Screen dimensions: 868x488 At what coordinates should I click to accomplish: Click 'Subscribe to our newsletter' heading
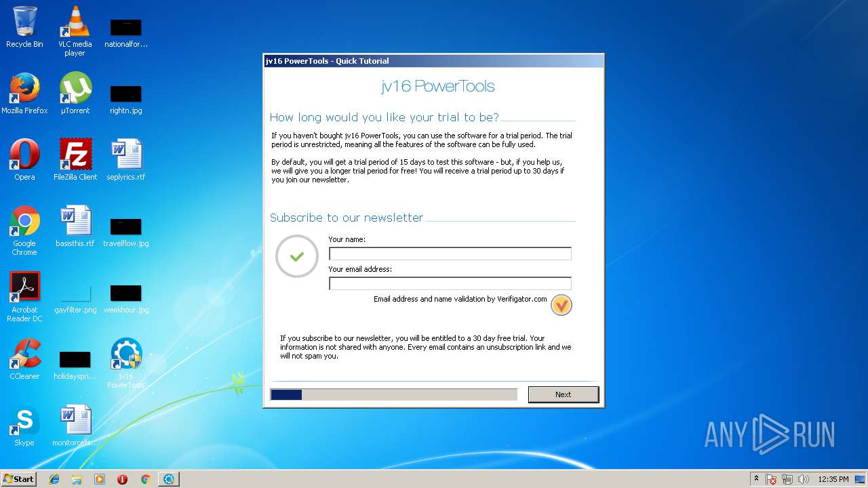click(x=347, y=218)
